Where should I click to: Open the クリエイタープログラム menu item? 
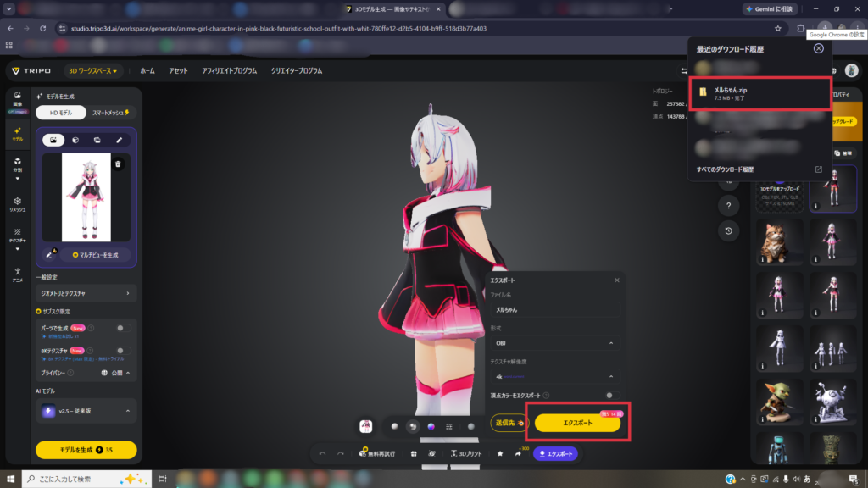coord(297,71)
